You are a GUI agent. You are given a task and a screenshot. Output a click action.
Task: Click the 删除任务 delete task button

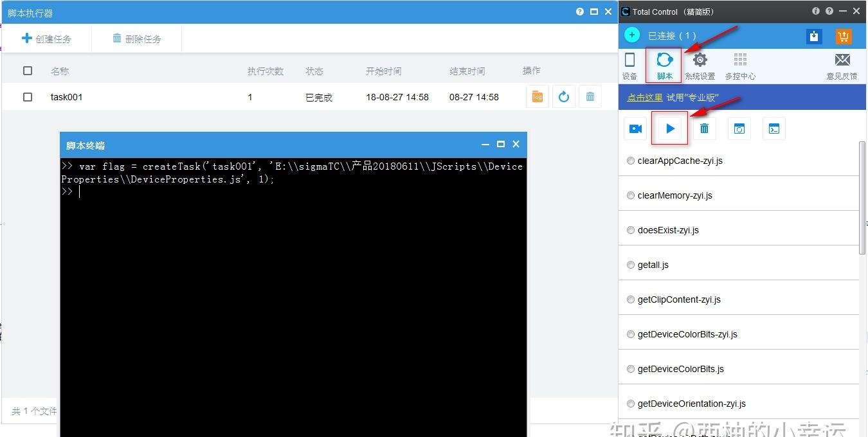(x=136, y=39)
